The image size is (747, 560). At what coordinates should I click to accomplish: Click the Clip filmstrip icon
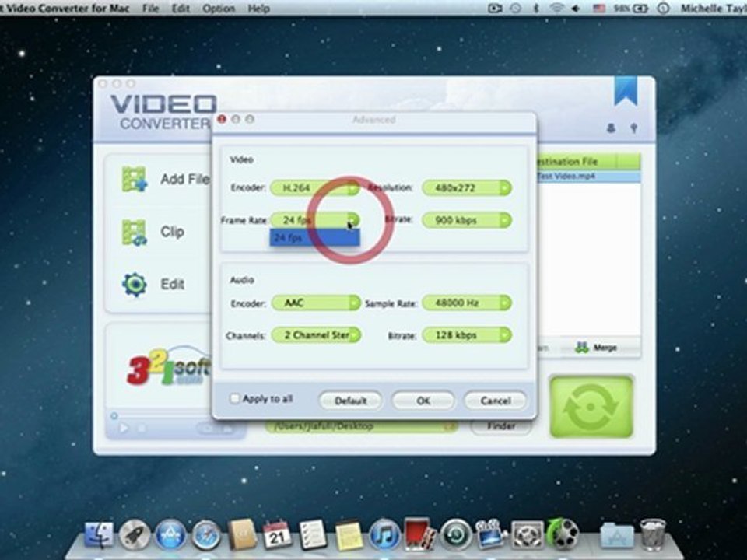pyautogui.click(x=135, y=232)
